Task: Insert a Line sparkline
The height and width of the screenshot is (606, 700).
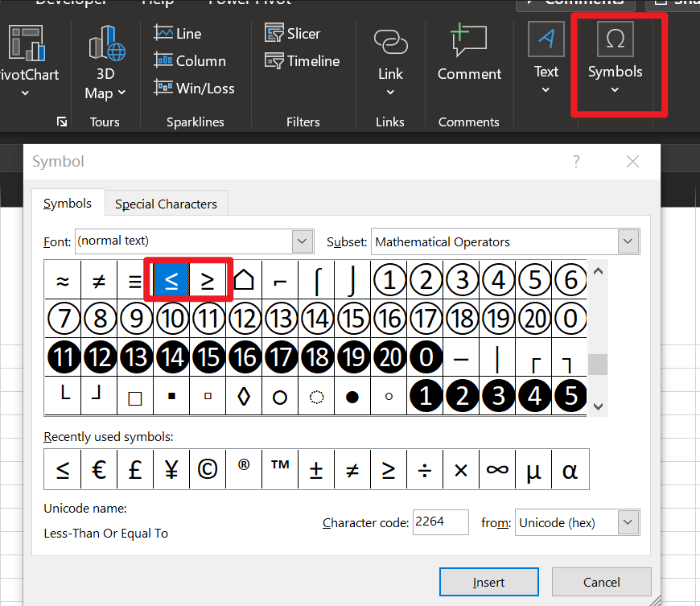Action: [177, 33]
